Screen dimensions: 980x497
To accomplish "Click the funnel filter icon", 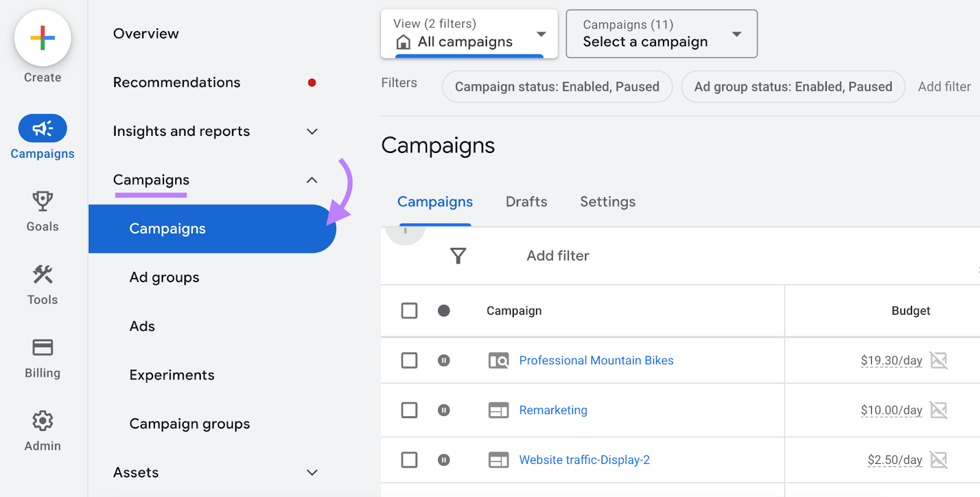I will click(458, 256).
